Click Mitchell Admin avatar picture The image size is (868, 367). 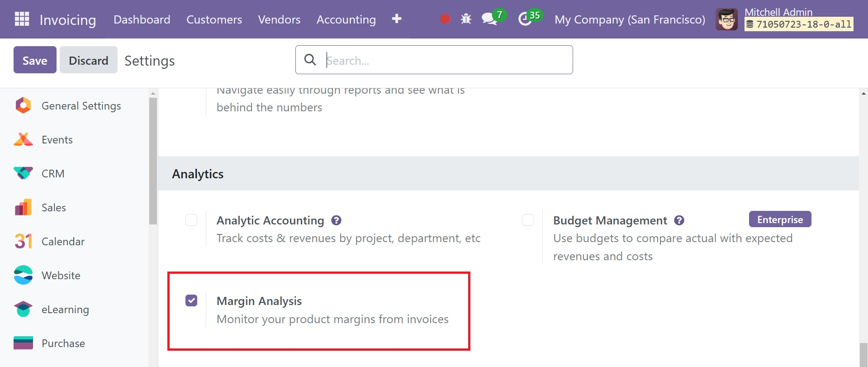[726, 19]
